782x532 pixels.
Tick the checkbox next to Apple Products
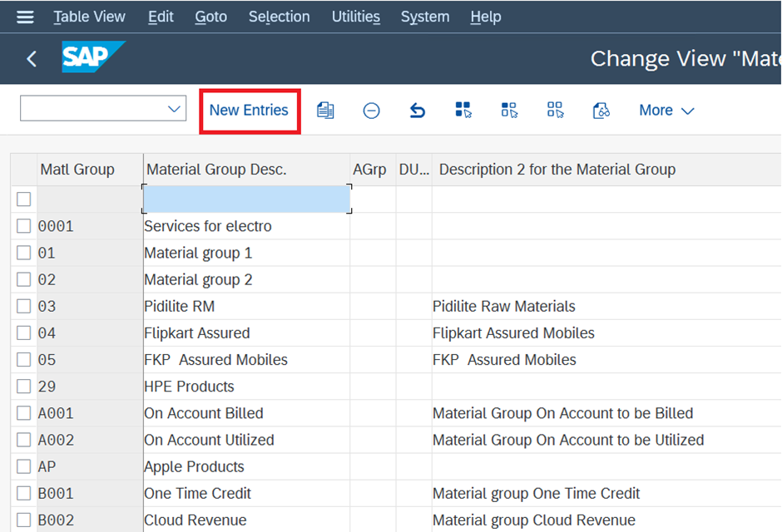tap(24, 466)
